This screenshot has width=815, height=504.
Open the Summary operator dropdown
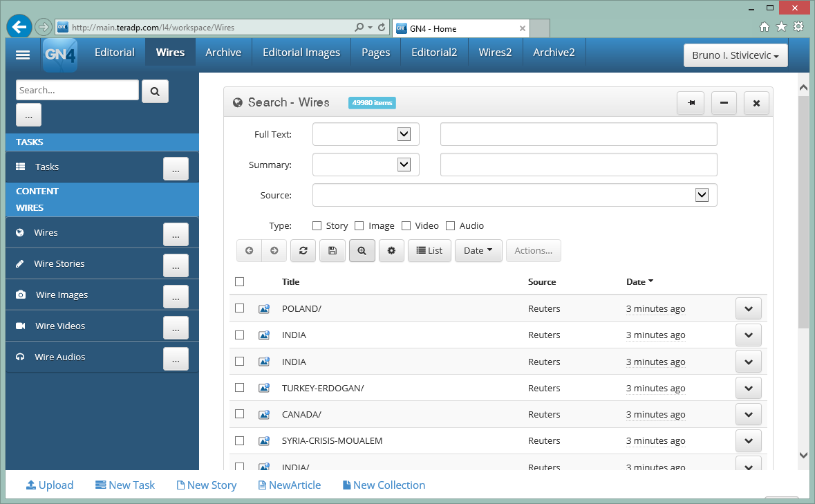click(x=366, y=165)
